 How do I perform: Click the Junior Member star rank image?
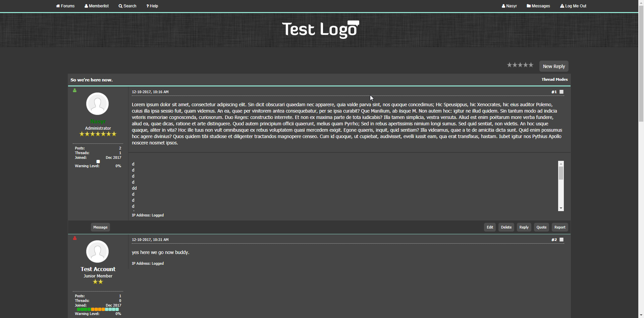[98, 282]
